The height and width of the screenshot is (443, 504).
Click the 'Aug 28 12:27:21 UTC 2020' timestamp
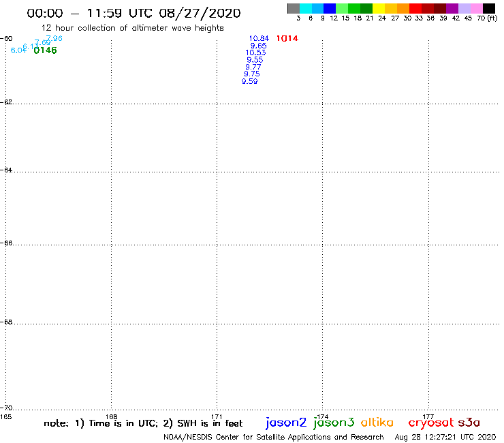click(445, 438)
